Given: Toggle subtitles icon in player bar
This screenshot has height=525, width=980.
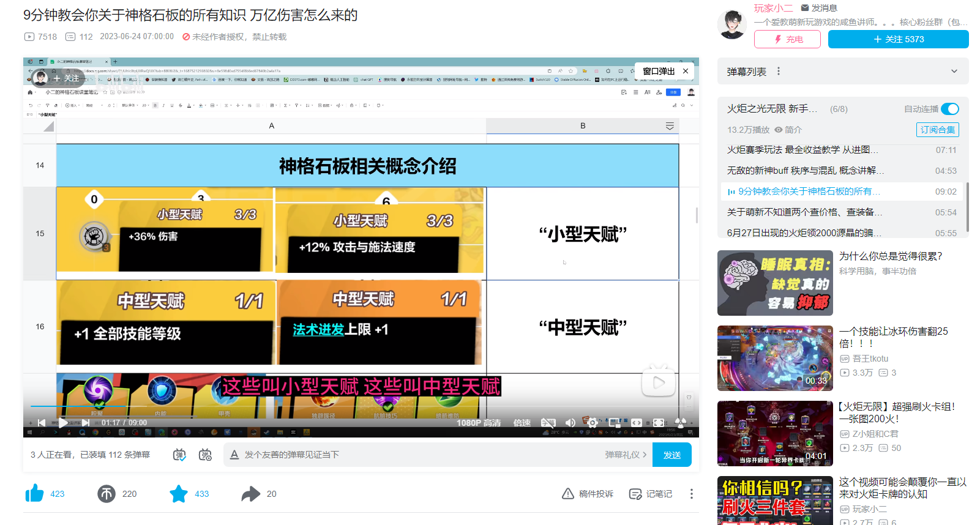Looking at the screenshot, I should coord(548,423).
